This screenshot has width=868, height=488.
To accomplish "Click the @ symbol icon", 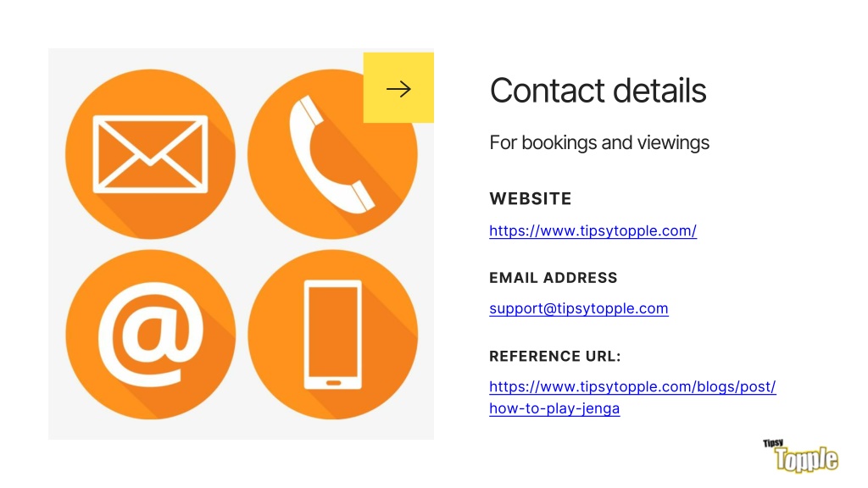I will tap(151, 334).
